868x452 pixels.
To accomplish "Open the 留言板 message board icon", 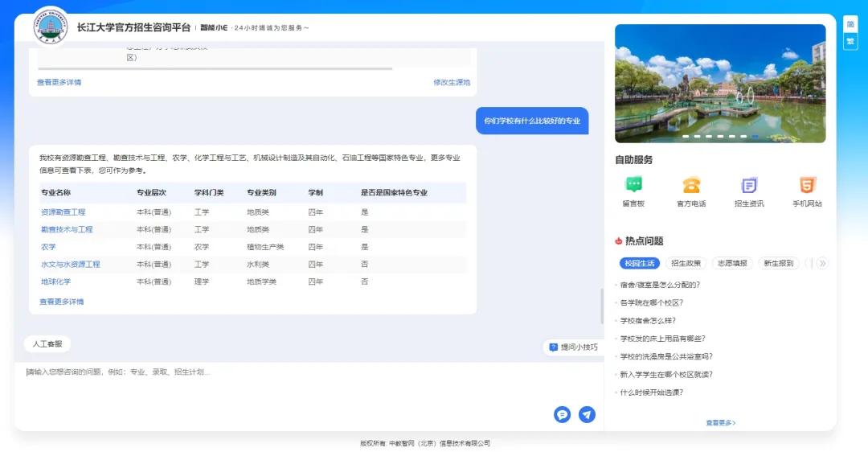I will [x=633, y=185].
